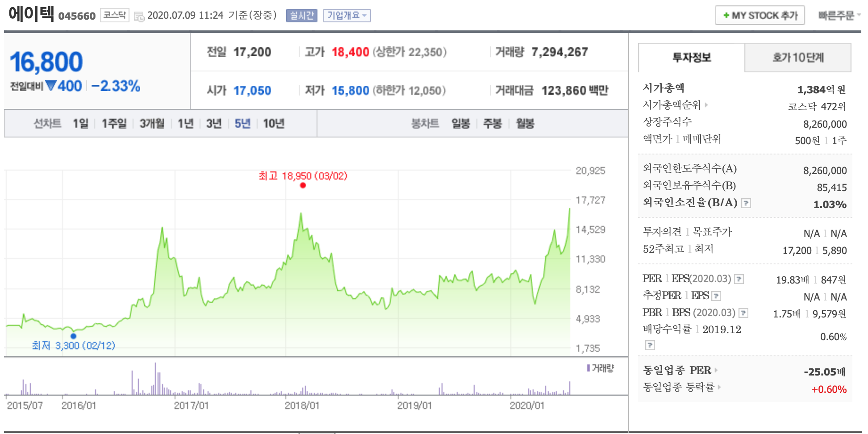
Task: Show the 일봉 candlestick chart
Action: (461, 124)
